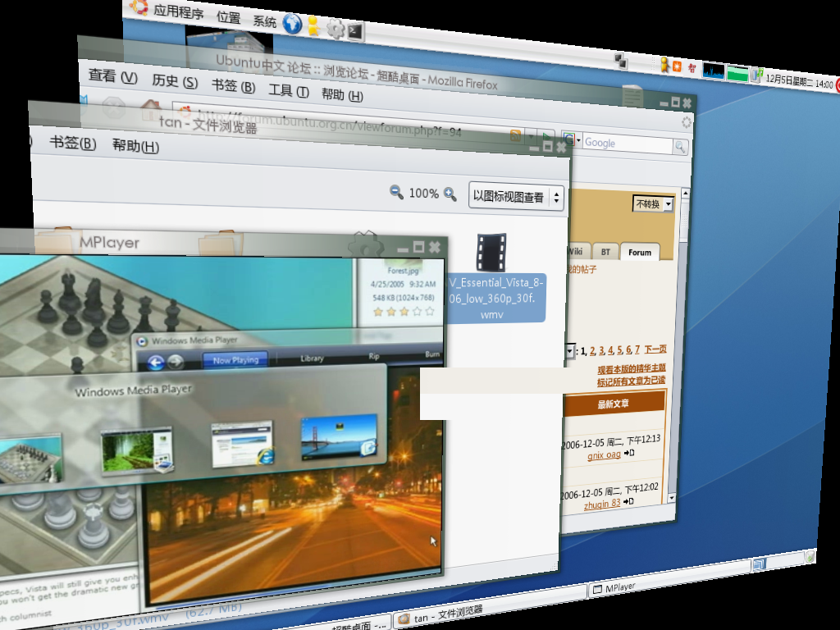Open the Google search engine dropdown arrow

coord(578,140)
